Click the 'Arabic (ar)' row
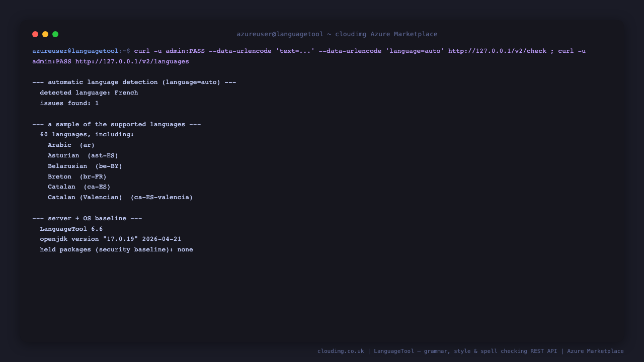The height and width of the screenshot is (362, 644). pyautogui.click(x=71, y=145)
